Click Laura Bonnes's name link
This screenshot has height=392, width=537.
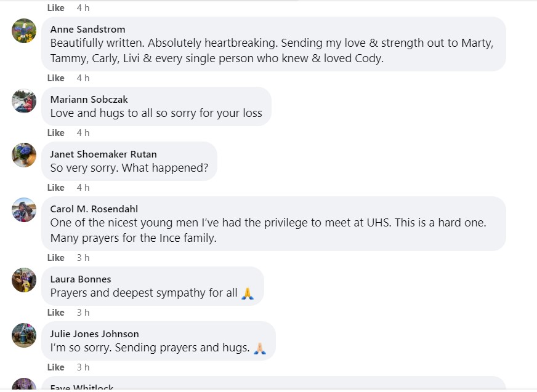tap(81, 279)
